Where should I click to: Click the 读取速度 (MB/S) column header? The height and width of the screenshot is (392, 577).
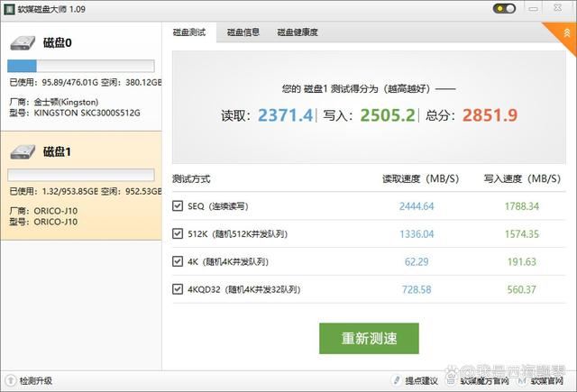[421, 179]
